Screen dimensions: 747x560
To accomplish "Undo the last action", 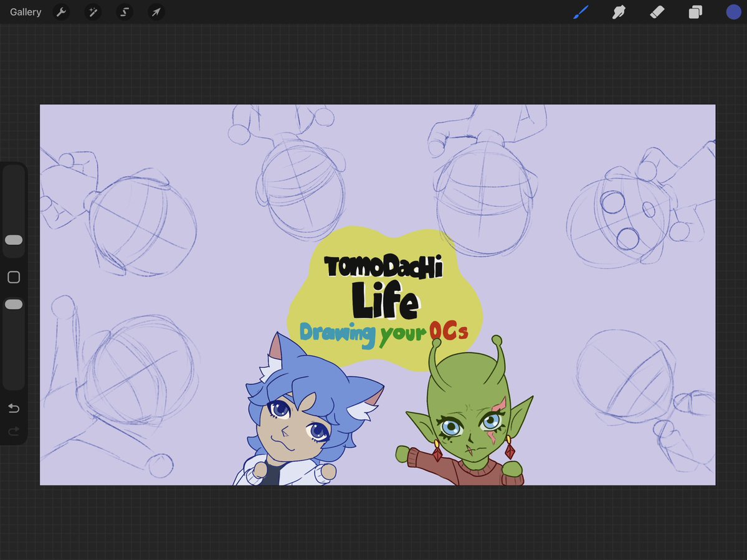I will (x=14, y=408).
